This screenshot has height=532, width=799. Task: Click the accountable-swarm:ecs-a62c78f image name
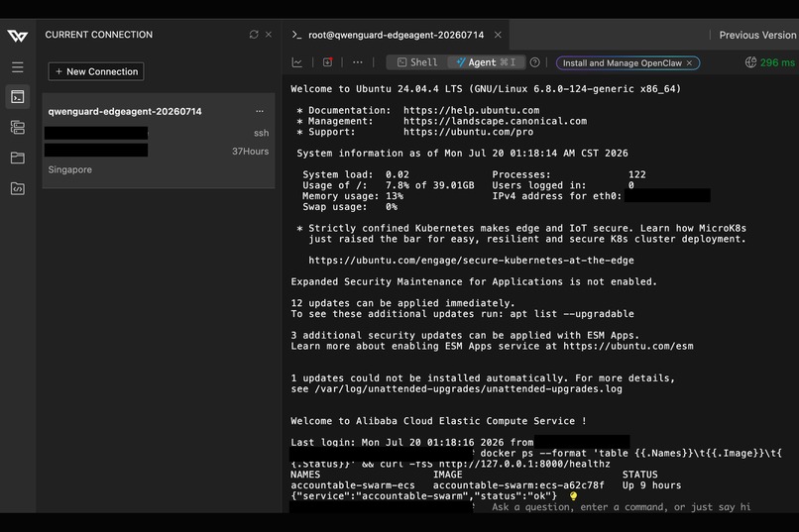518,485
